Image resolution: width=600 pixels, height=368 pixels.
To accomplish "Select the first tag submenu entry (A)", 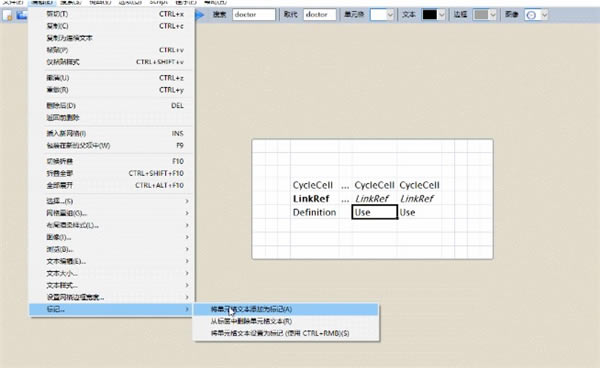I will coord(286,309).
